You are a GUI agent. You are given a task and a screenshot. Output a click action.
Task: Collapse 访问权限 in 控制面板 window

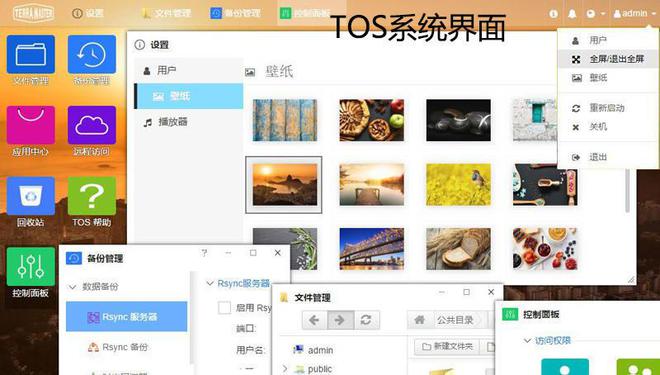coord(527,340)
